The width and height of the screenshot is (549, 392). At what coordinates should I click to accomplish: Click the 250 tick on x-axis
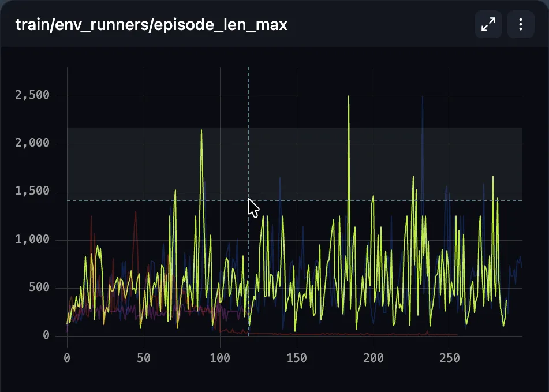(x=450, y=358)
